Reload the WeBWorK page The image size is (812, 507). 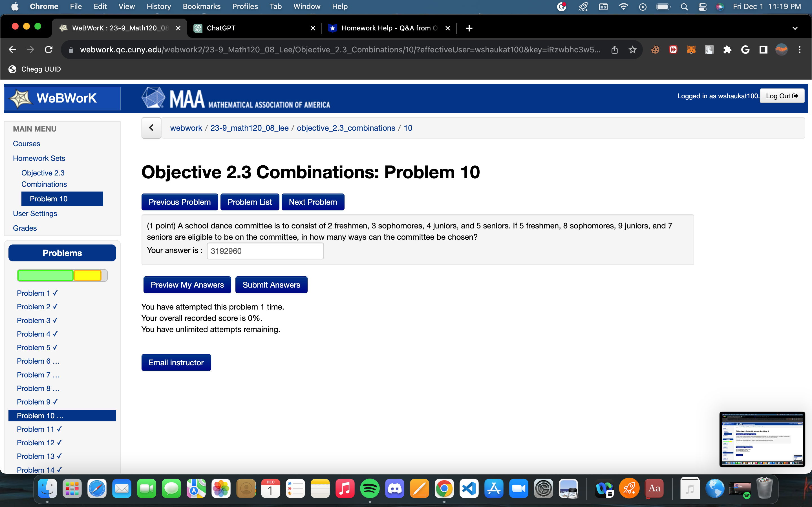49,49
